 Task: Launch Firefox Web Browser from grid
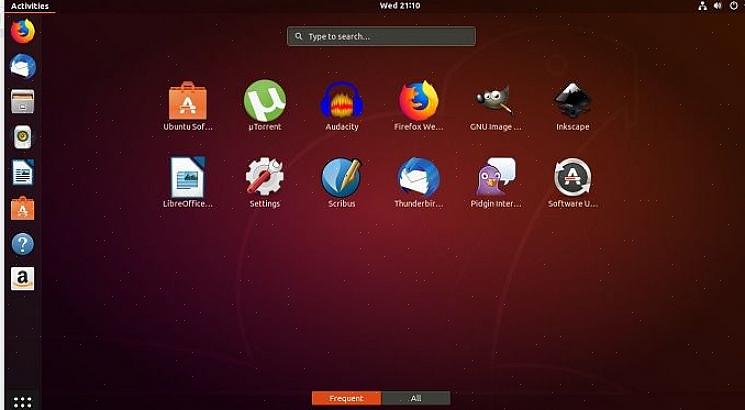pyautogui.click(x=418, y=102)
